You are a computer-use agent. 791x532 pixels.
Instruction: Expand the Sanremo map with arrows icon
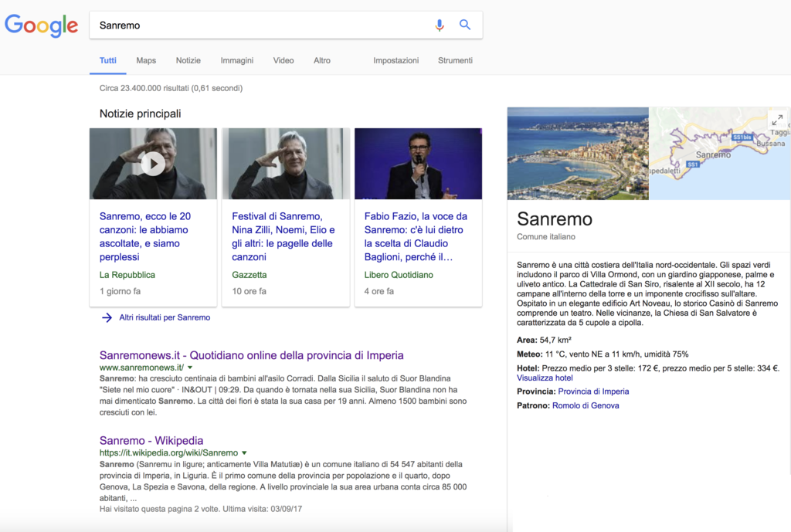[777, 120]
